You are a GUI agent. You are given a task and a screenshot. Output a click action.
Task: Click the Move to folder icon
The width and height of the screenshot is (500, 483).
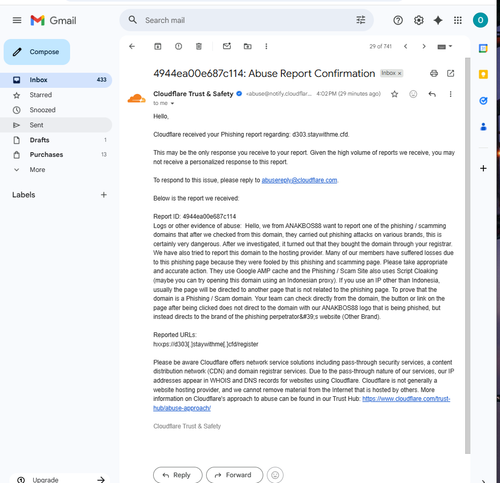[x=247, y=46]
